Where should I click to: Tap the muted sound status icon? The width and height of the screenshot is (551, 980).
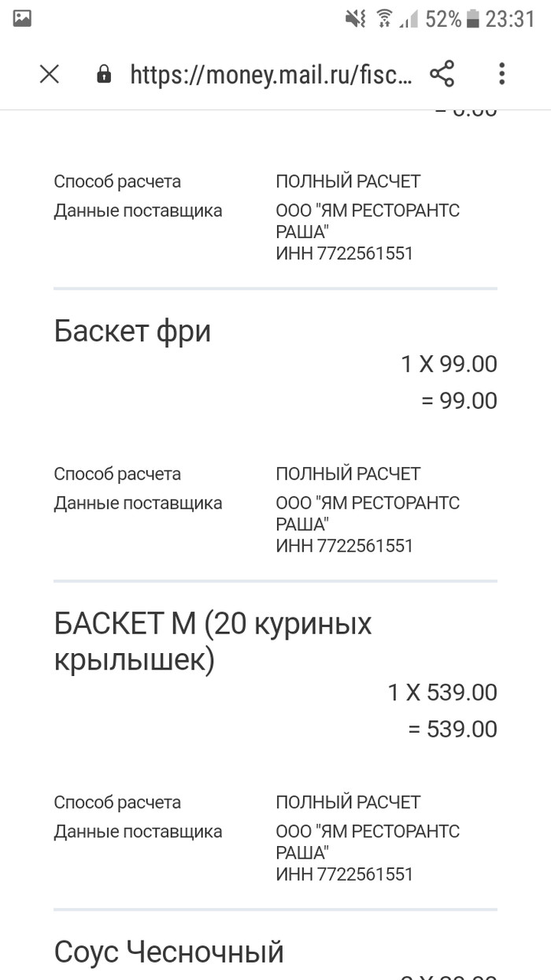[x=356, y=19]
